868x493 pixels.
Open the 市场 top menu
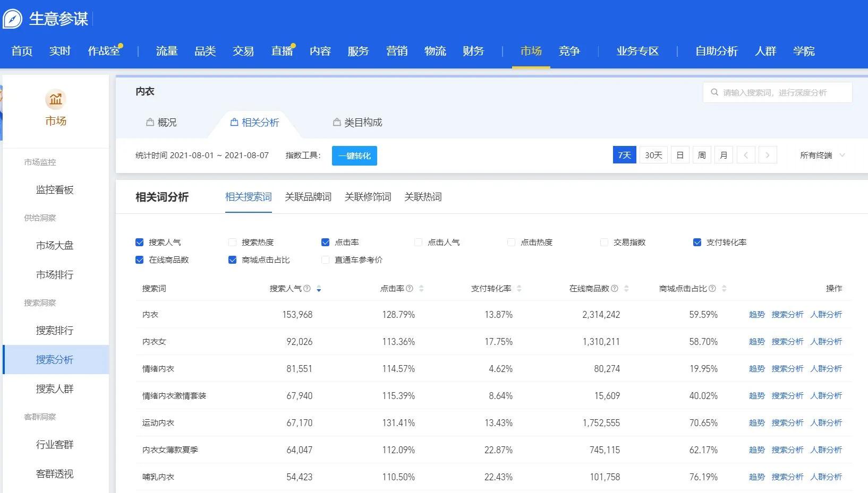(531, 51)
